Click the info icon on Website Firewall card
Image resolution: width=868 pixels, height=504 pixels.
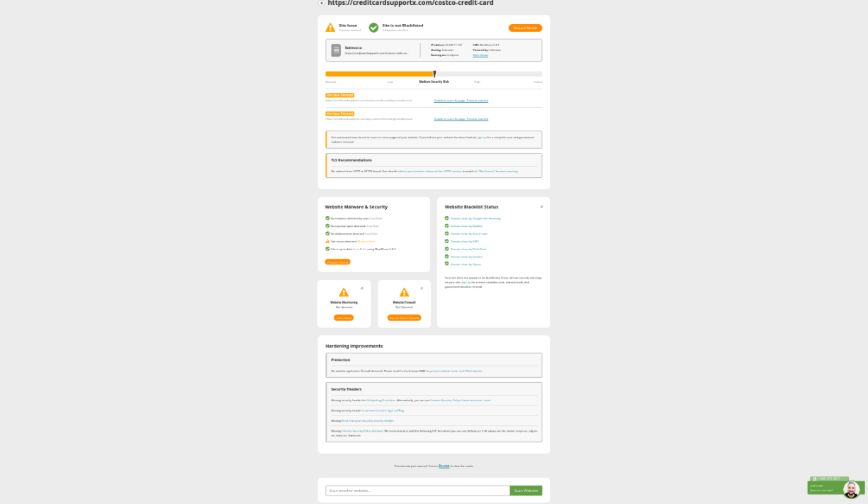[422, 289]
